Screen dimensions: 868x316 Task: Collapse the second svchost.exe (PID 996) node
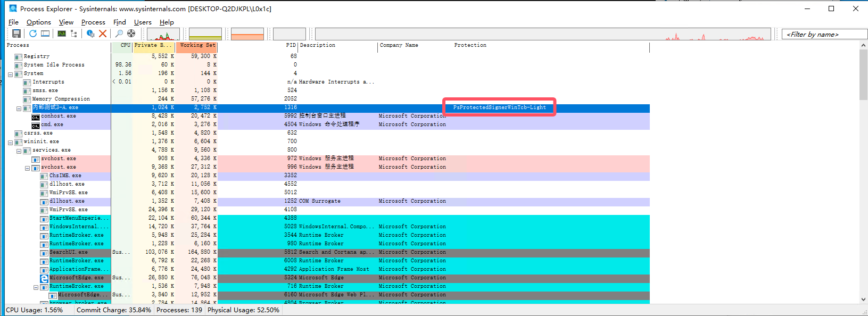tap(27, 168)
